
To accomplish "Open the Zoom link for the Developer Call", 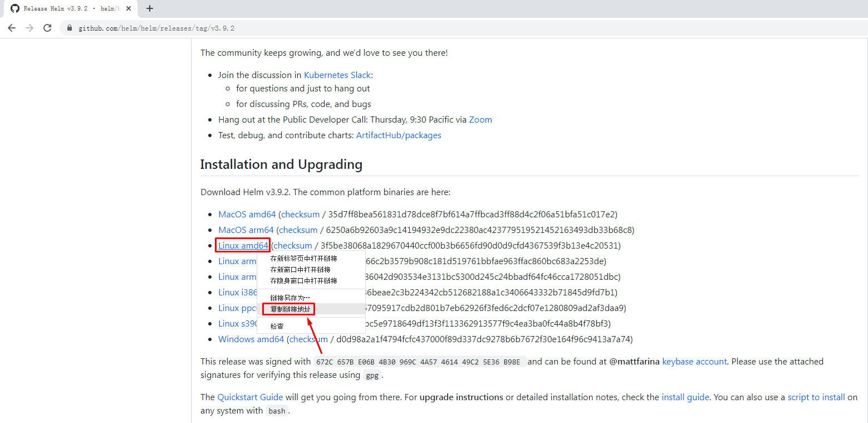I will pyautogui.click(x=480, y=119).
